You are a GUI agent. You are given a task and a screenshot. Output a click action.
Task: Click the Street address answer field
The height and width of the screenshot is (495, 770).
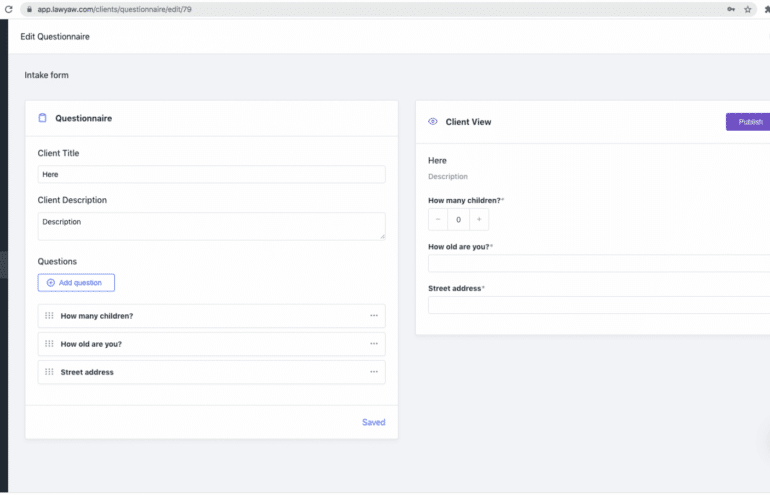(599, 305)
